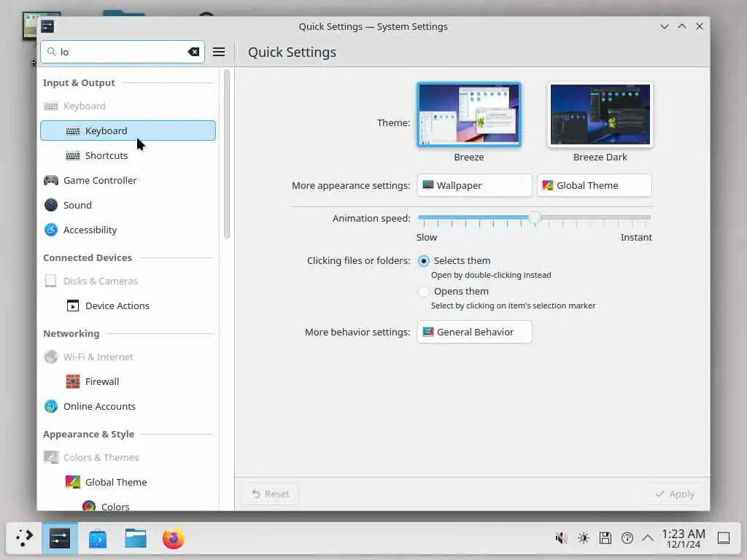The image size is (747, 560).
Task: Click the 'Slow' slider label
Action: tap(426, 237)
